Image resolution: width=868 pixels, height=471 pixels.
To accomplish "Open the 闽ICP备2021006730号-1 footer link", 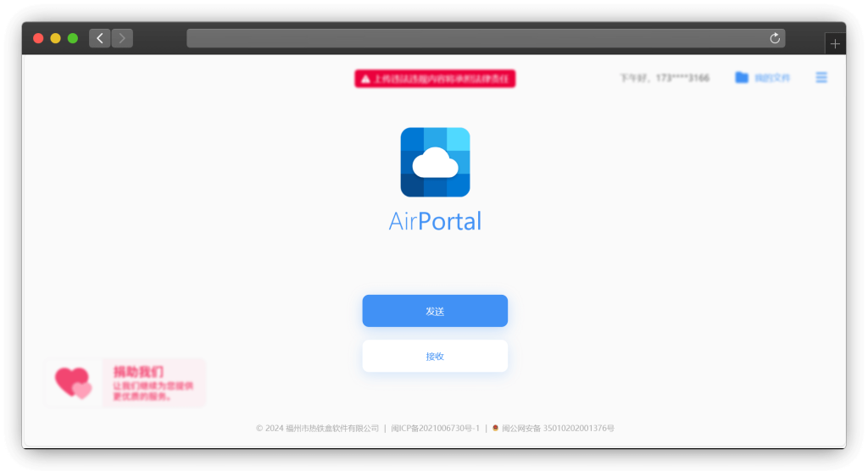I will pos(435,429).
